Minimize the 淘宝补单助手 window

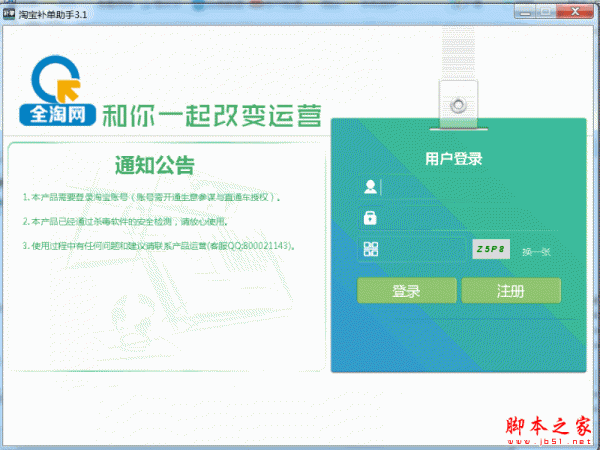coord(526,12)
